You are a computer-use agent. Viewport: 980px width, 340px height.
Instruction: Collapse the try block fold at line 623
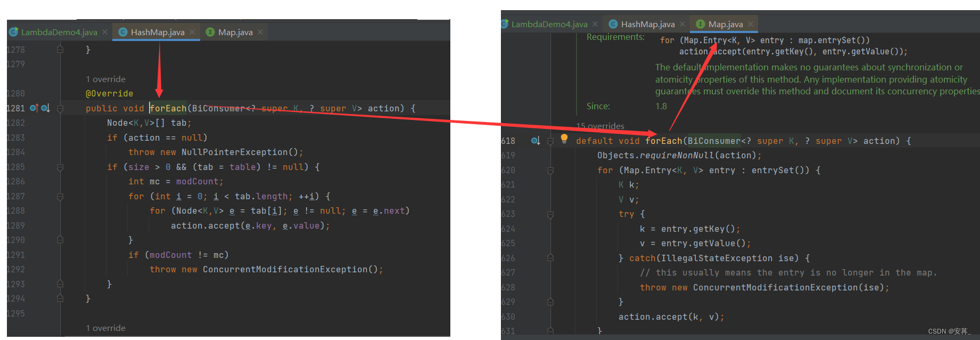(x=550, y=214)
